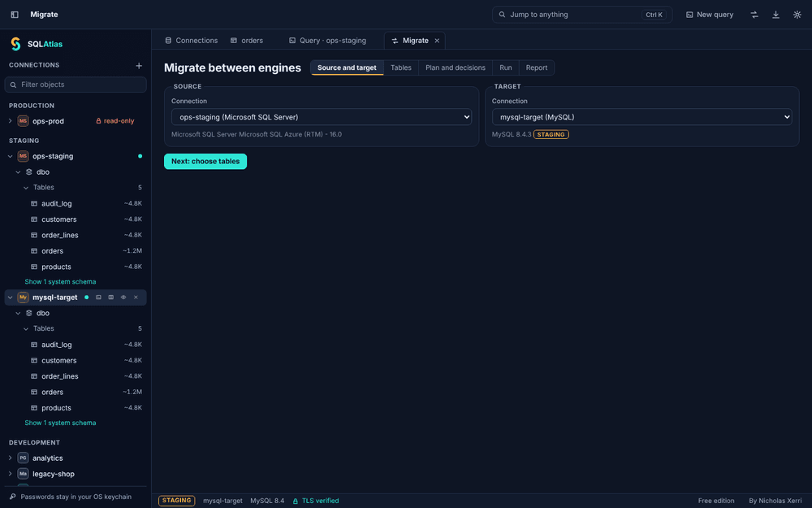Open the Source connection dropdown
Image resolution: width=812 pixels, height=508 pixels.
[x=322, y=117]
